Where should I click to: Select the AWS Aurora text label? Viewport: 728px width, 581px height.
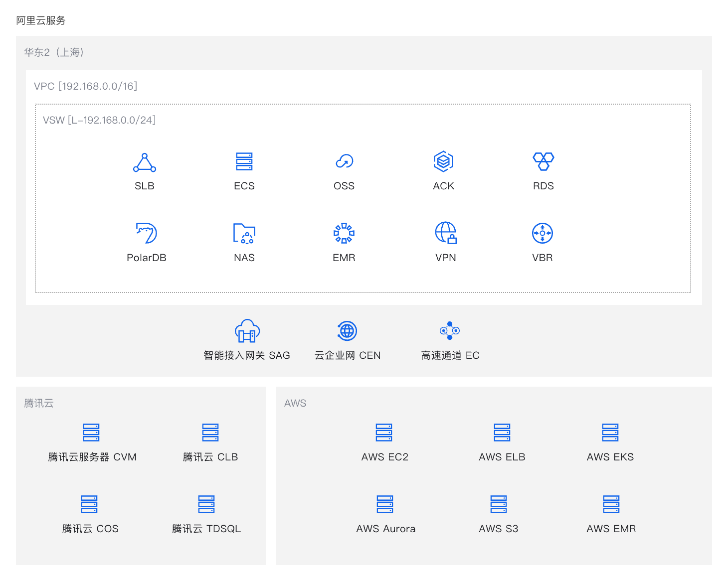click(x=386, y=529)
